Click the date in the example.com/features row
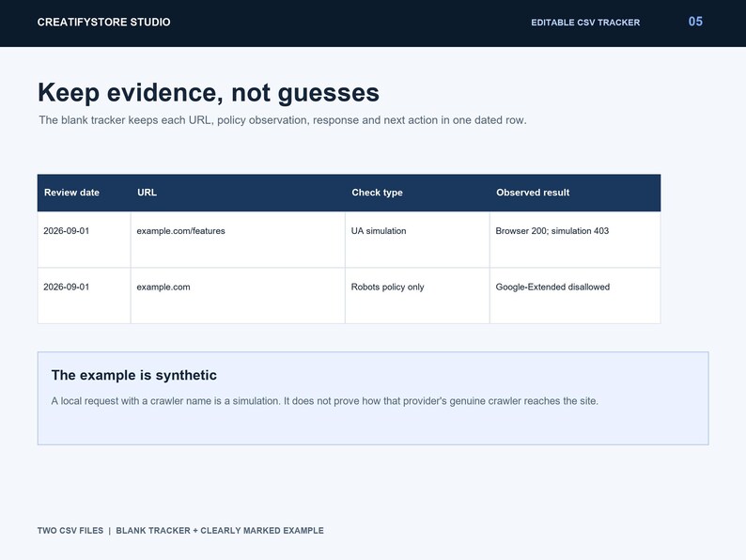 66,231
